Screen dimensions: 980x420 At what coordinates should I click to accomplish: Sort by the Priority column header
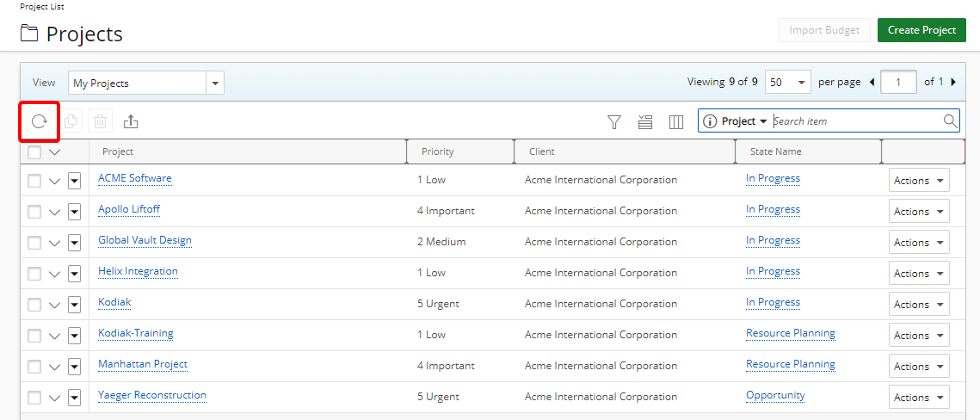pos(438,152)
